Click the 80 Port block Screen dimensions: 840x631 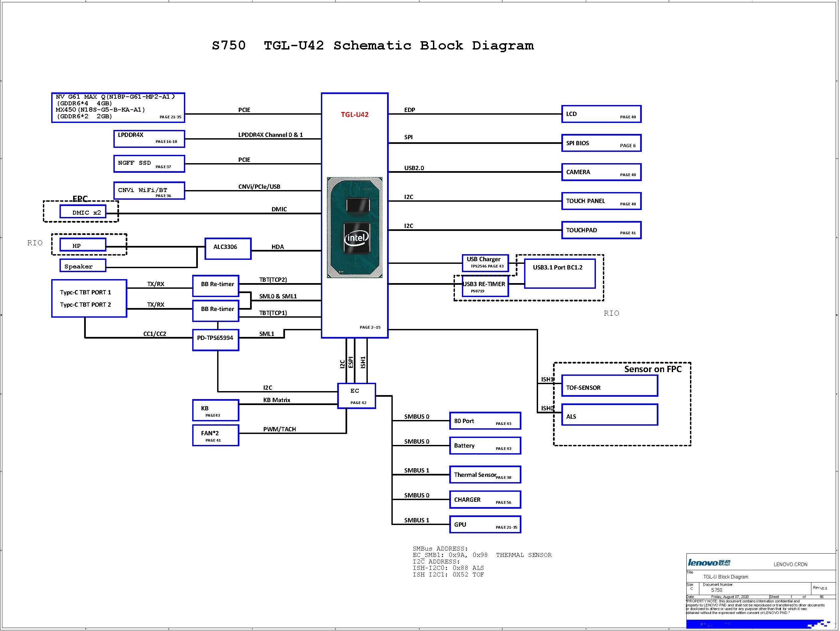pyautogui.click(x=485, y=421)
